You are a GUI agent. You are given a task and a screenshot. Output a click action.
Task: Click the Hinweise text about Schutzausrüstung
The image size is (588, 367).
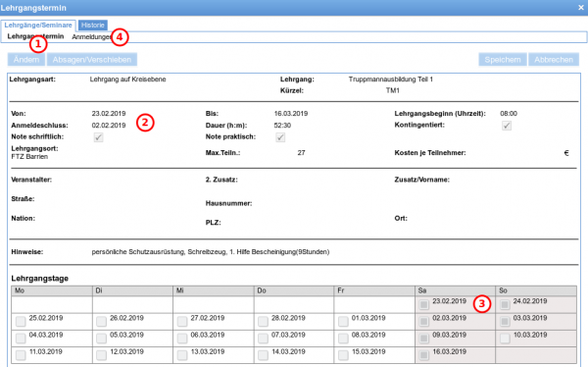tap(211, 251)
